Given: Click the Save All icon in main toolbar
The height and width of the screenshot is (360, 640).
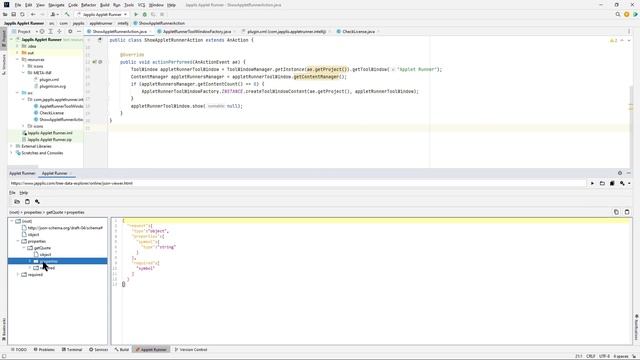Looking at the screenshot, I should pyautogui.click(x=13, y=14).
